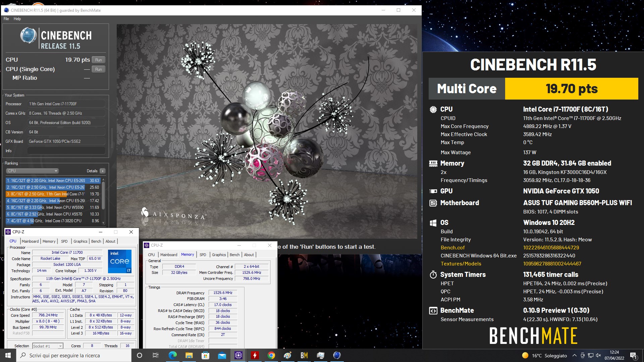644x362 pixels.
Task: Select ranking row Xeon W5590 11.69
Action: tap(53, 207)
